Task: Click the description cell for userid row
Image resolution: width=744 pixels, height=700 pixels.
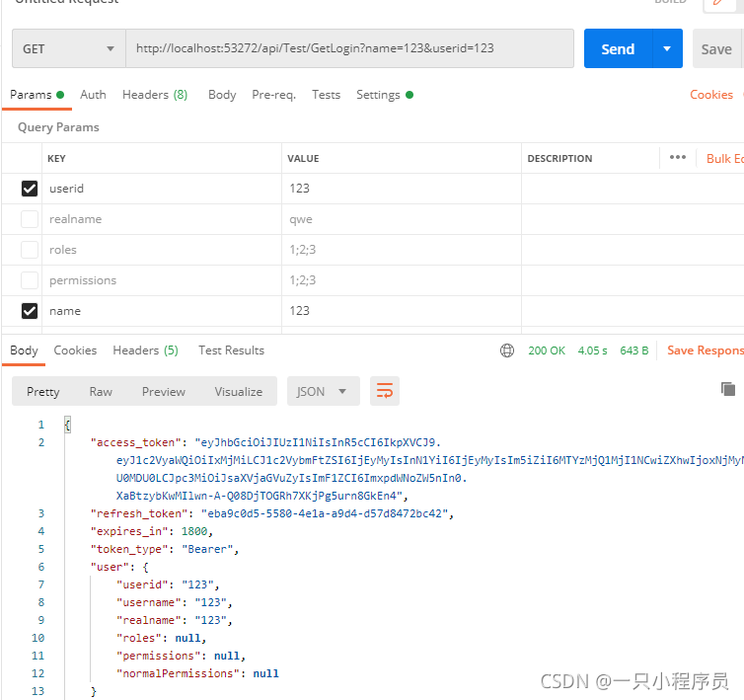Action: 632,189
